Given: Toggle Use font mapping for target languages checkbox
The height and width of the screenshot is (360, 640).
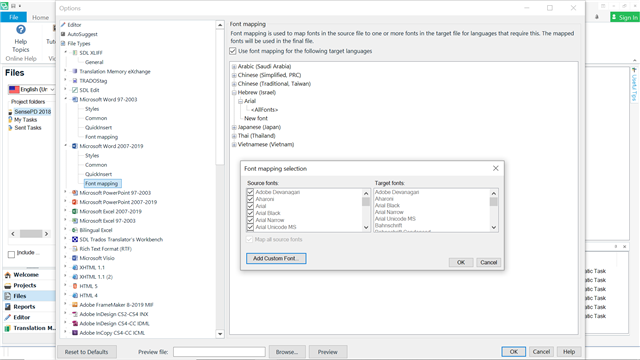Looking at the screenshot, I should point(233,51).
